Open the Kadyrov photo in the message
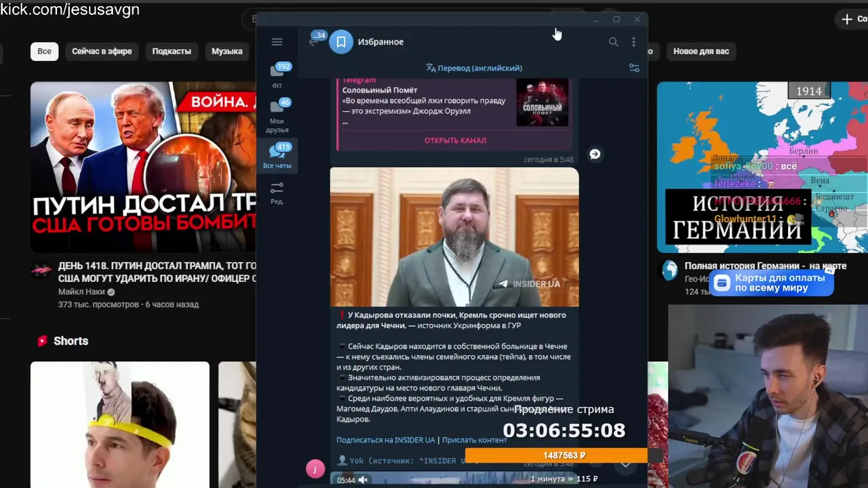The height and width of the screenshot is (488, 868). [454, 237]
